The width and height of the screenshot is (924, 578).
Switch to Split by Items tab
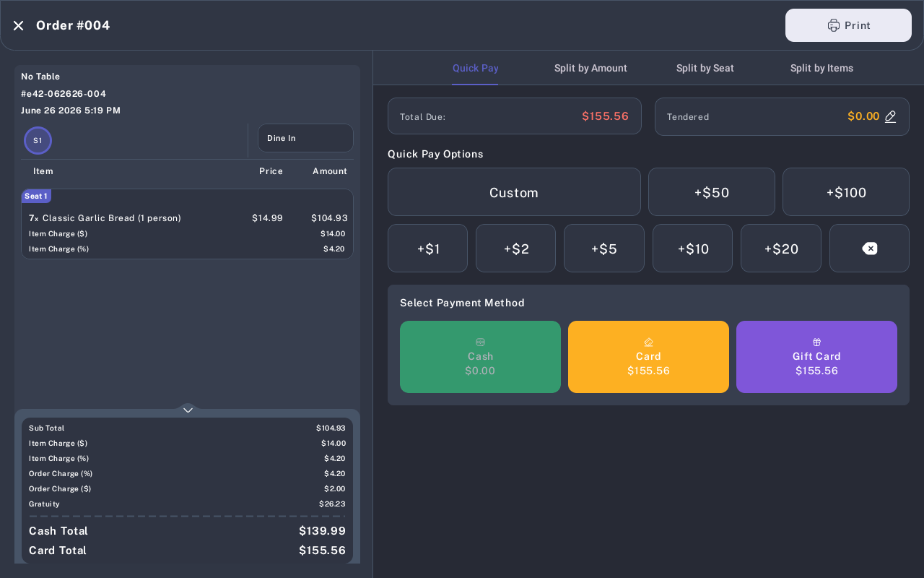click(x=821, y=68)
